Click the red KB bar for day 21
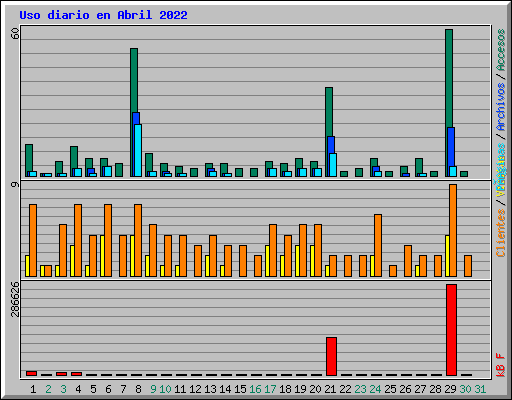The width and height of the screenshot is (512, 400). click(331, 356)
